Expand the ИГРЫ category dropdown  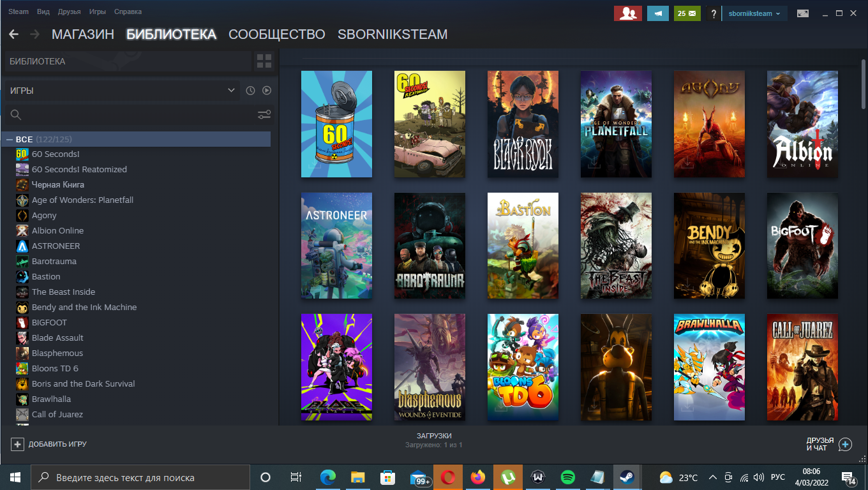231,91
